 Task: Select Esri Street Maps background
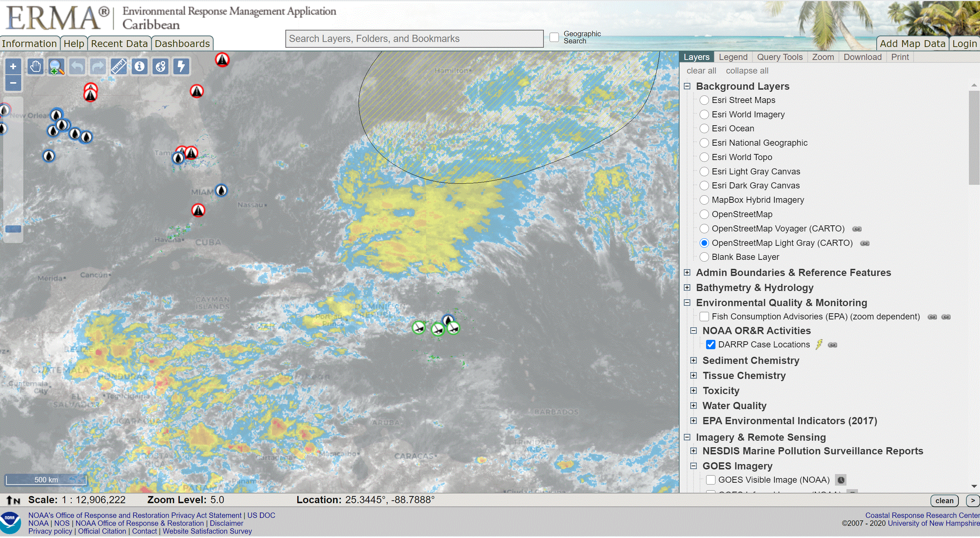(704, 100)
